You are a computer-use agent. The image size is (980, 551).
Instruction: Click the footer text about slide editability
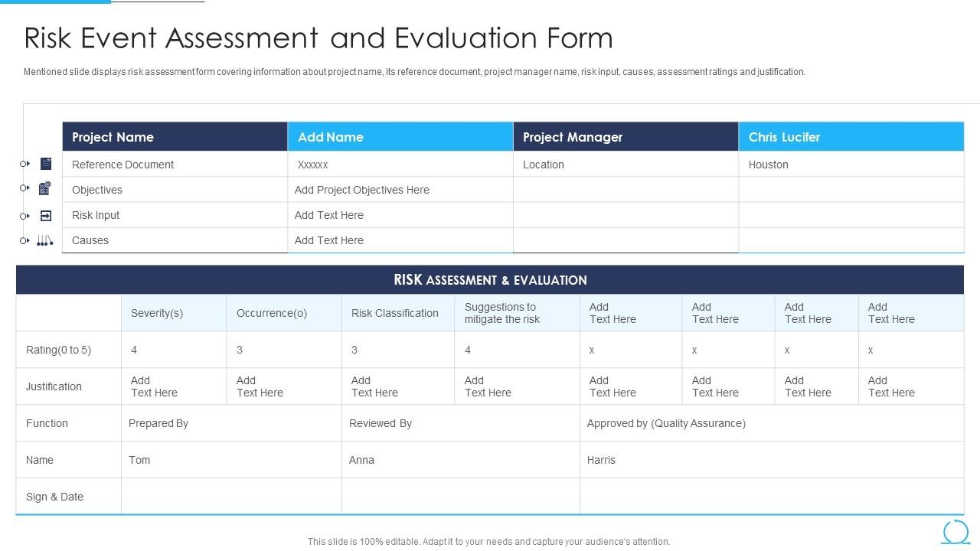pyautogui.click(x=489, y=540)
